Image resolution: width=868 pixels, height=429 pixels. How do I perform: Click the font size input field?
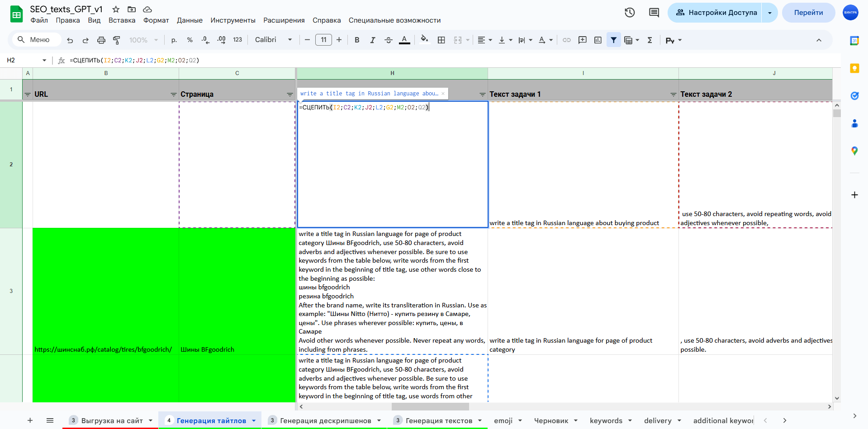[x=323, y=40]
